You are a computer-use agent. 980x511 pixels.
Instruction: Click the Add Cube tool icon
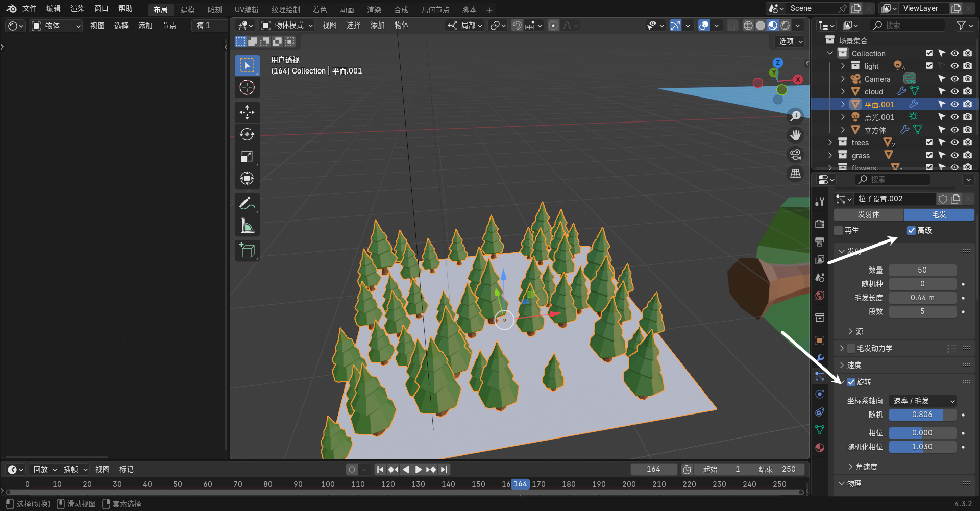point(247,251)
